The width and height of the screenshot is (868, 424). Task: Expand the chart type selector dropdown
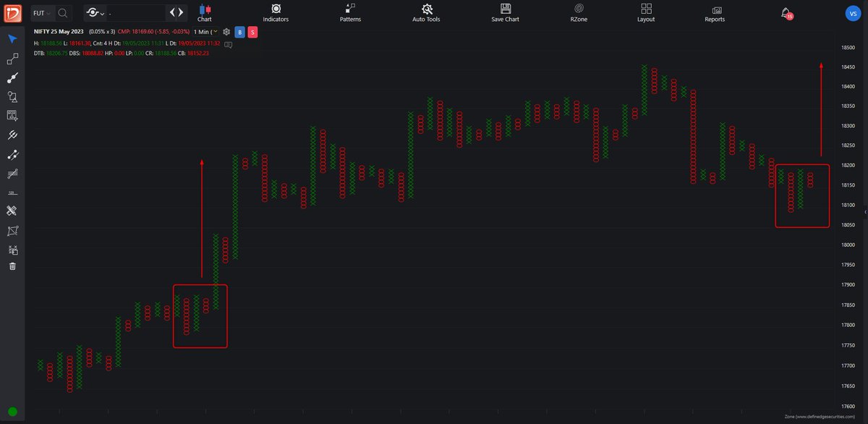point(94,13)
